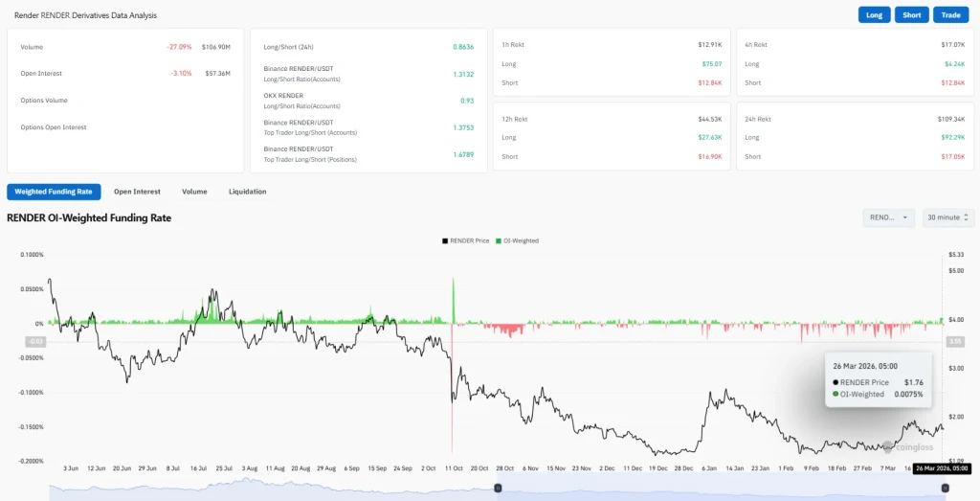Click the Long button

(875, 15)
